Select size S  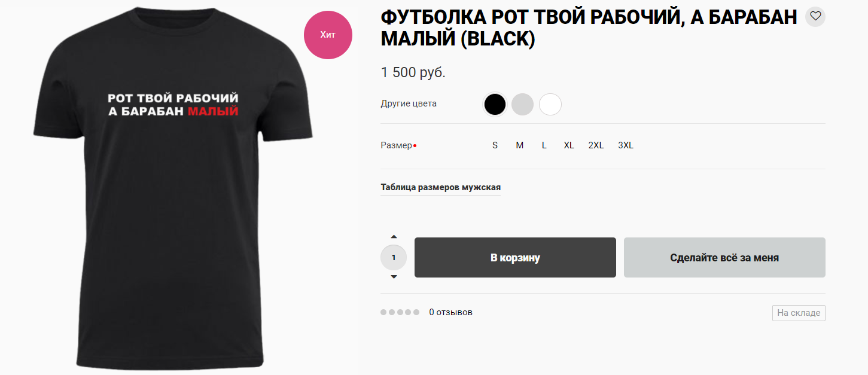coord(495,145)
